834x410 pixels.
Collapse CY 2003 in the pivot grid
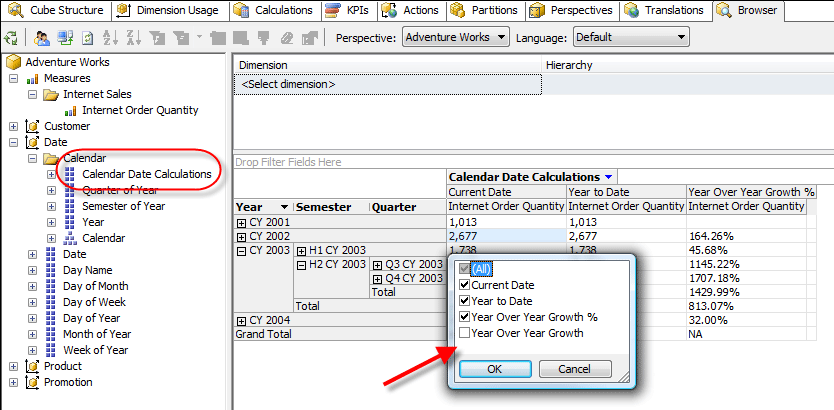click(x=241, y=250)
